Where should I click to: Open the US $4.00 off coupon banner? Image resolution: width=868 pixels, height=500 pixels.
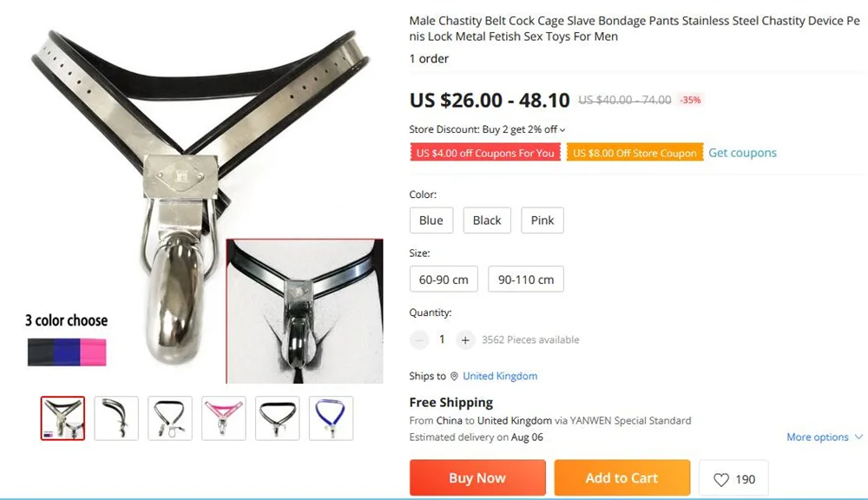pyautogui.click(x=485, y=153)
